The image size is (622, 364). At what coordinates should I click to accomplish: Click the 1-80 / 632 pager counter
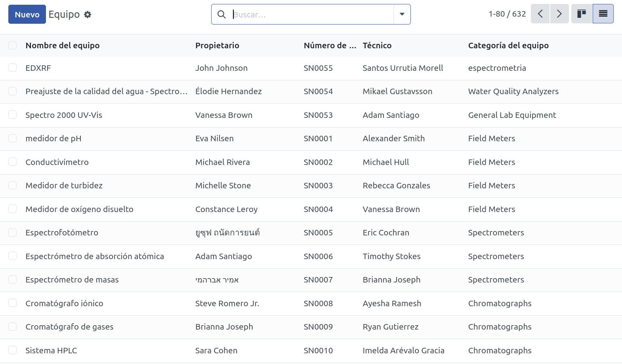pyautogui.click(x=507, y=14)
